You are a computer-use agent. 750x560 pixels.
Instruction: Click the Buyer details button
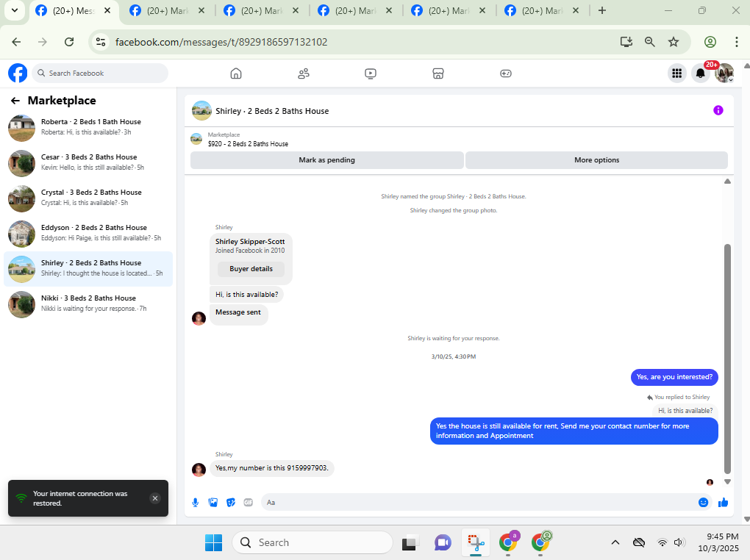[x=251, y=269]
